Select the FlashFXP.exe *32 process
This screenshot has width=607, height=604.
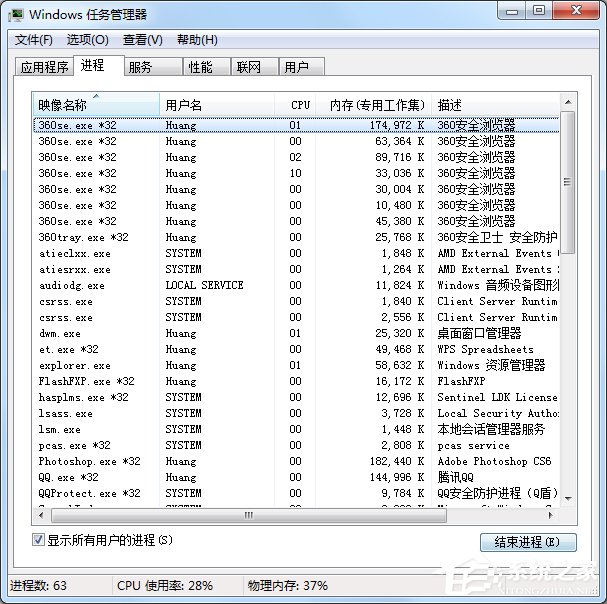click(296, 381)
